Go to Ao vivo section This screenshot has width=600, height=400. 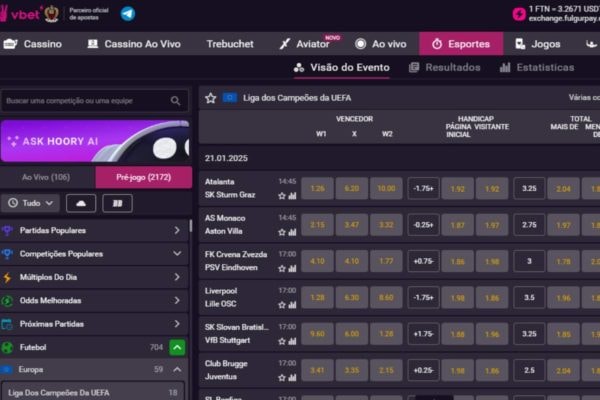pyautogui.click(x=380, y=44)
